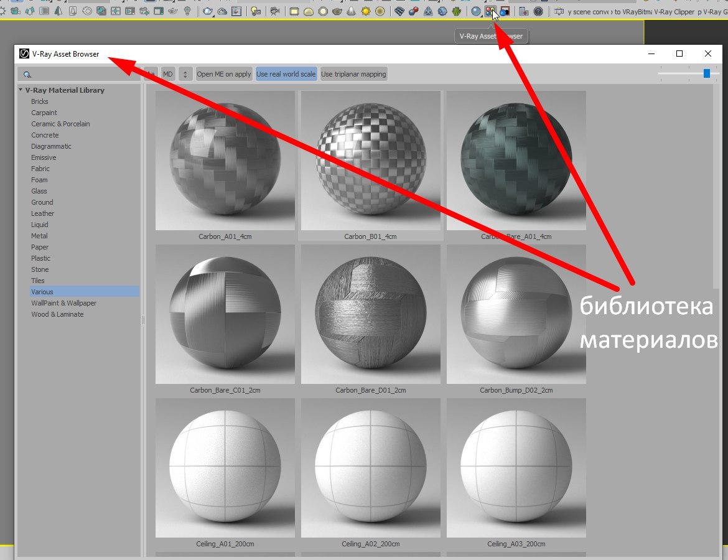This screenshot has height=560, width=728.
Task: Open the Tiles category
Action: point(38,281)
